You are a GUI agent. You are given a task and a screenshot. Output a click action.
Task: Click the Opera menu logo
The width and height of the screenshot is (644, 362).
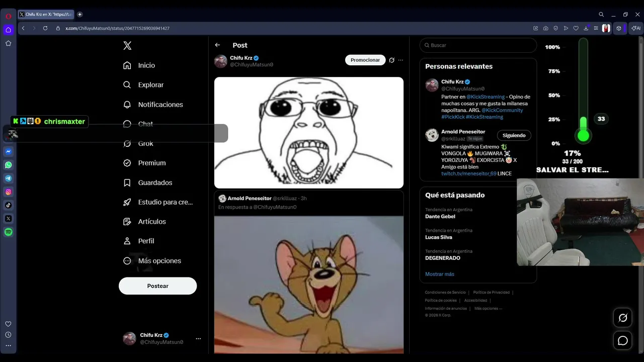click(9, 16)
